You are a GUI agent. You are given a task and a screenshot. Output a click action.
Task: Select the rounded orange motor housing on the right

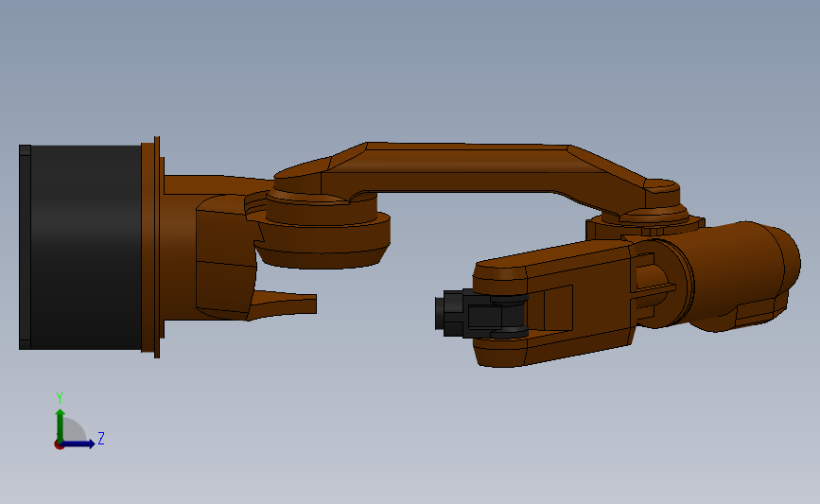click(x=742, y=274)
